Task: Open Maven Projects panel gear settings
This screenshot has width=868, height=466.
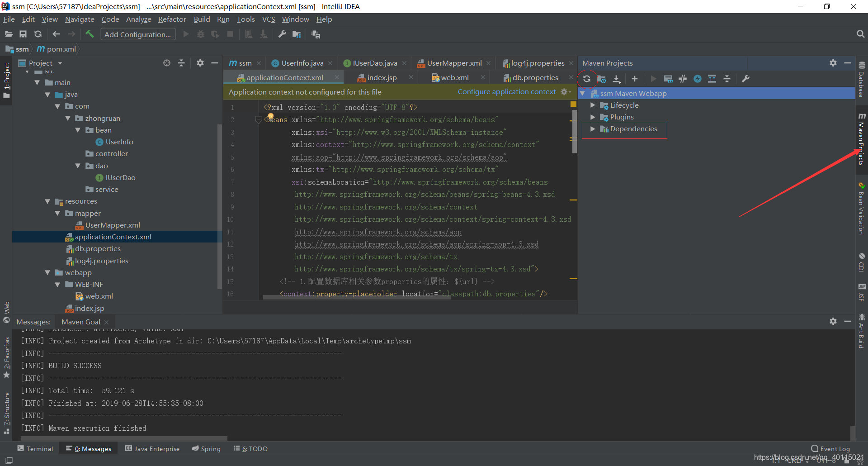Action: pyautogui.click(x=833, y=63)
